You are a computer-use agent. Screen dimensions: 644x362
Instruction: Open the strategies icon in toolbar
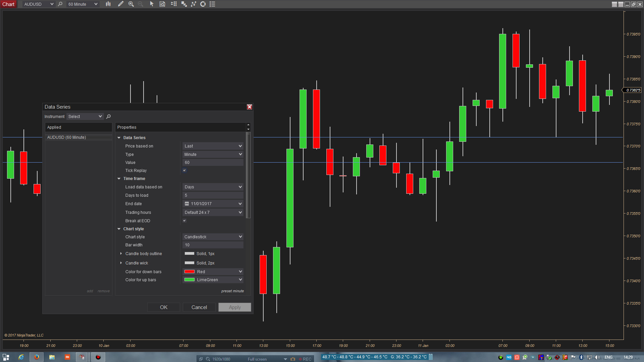point(203,4)
